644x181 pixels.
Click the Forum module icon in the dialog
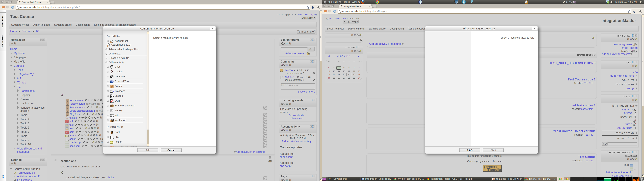click(112, 86)
